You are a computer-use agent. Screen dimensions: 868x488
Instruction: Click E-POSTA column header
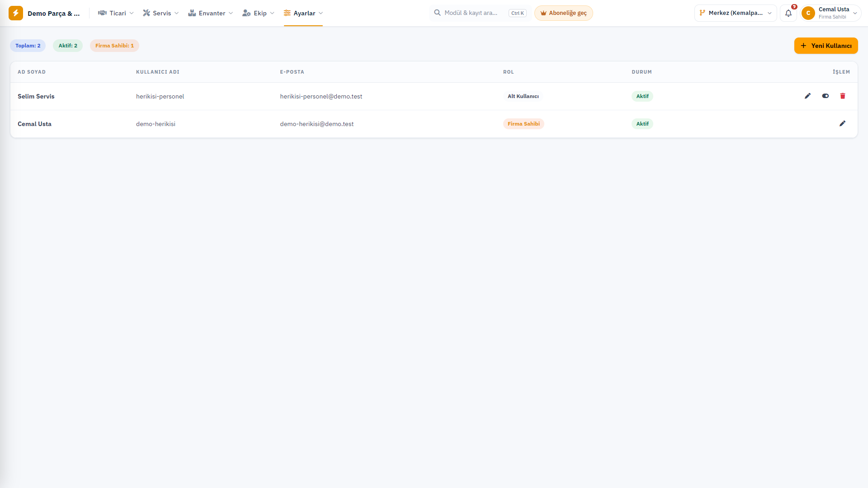[292, 72]
